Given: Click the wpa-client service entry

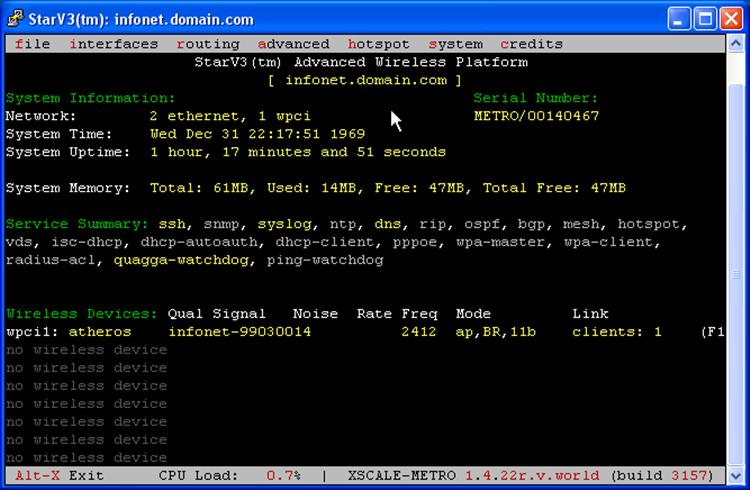Looking at the screenshot, I should pyautogui.click(x=608, y=242).
